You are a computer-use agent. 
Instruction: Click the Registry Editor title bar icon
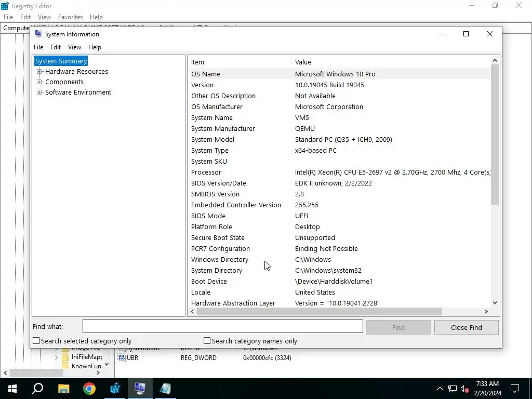(5, 6)
